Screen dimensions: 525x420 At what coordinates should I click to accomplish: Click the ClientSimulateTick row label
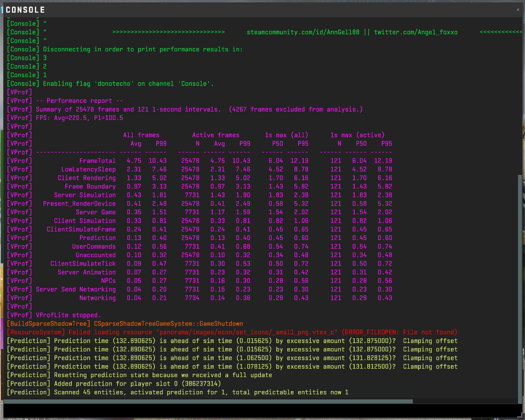coord(83,264)
